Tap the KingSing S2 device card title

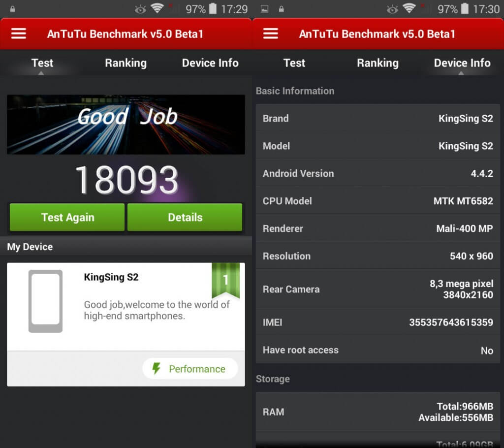coord(111,277)
